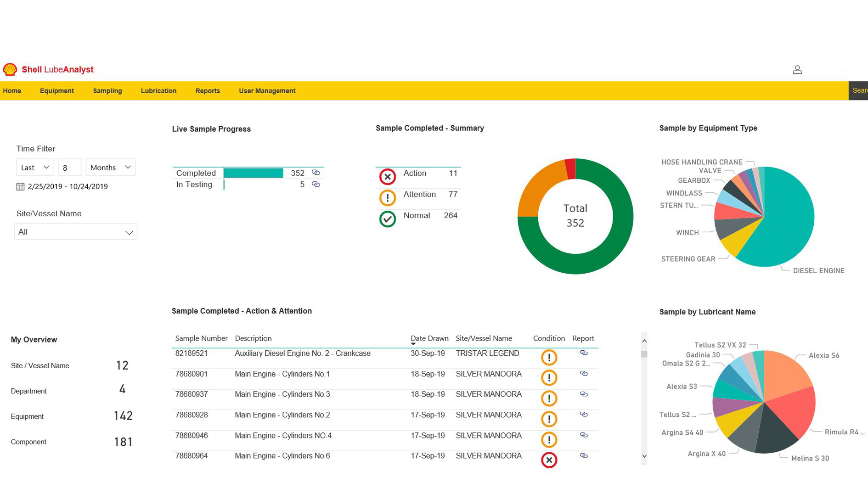Click sample number 82189521
The height and width of the screenshot is (488, 868).
192,353
